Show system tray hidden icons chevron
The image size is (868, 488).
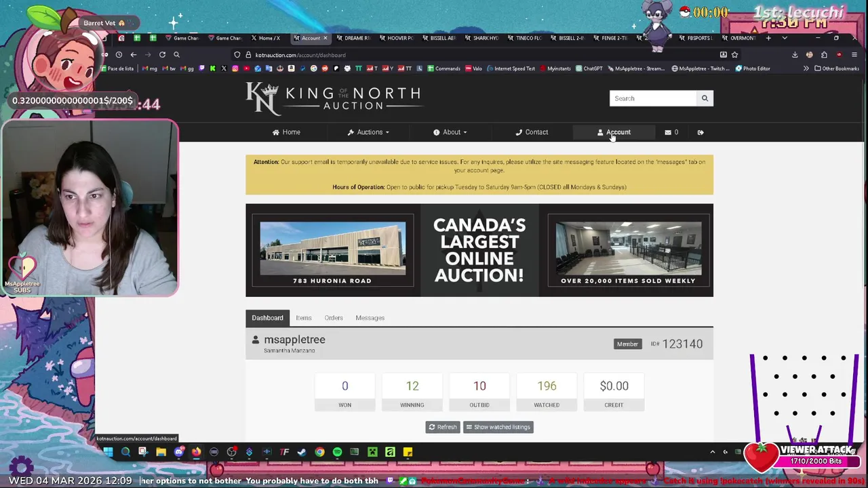[712, 452]
